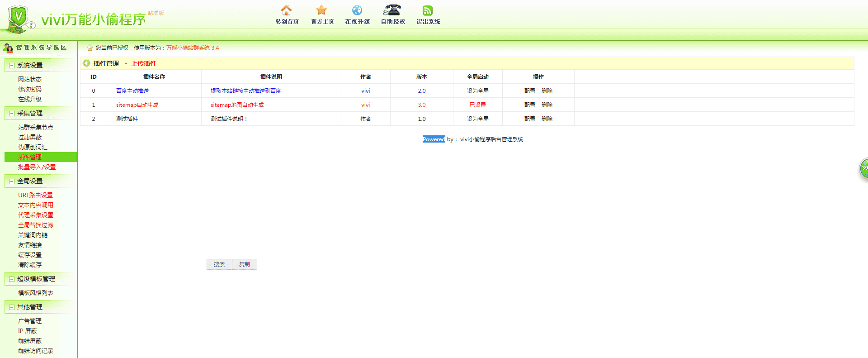This screenshot has height=358, width=868.
Task: Click the 搜索 popup button
Action: coord(219,264)
